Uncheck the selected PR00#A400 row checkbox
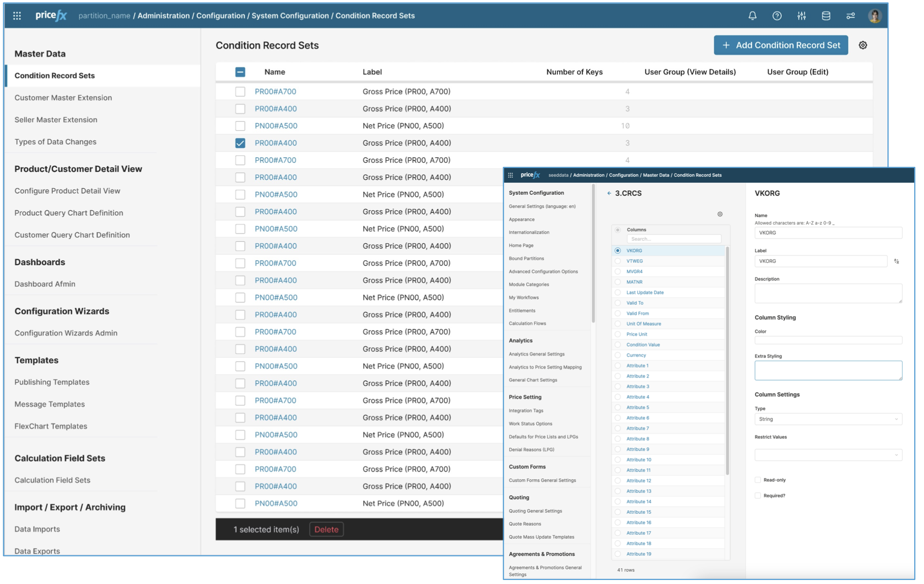 (240, 143)
